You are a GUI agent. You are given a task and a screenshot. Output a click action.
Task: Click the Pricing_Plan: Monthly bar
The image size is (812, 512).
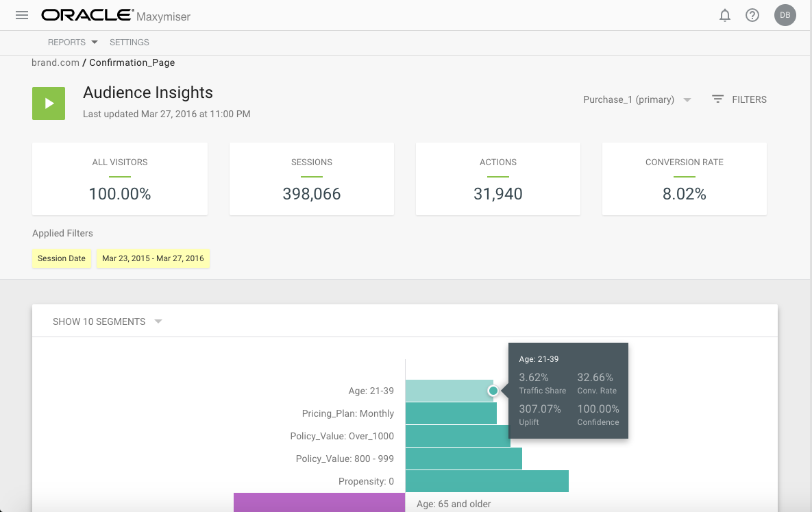[451, 413]
